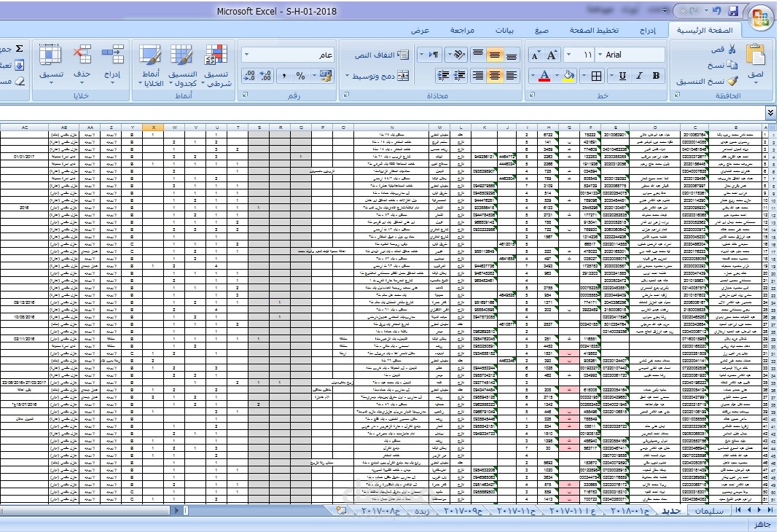Image resolution: width=779 pixels, height=532 pixels.
Task: Click the orientation angled text icon
Action: (459, 54)
